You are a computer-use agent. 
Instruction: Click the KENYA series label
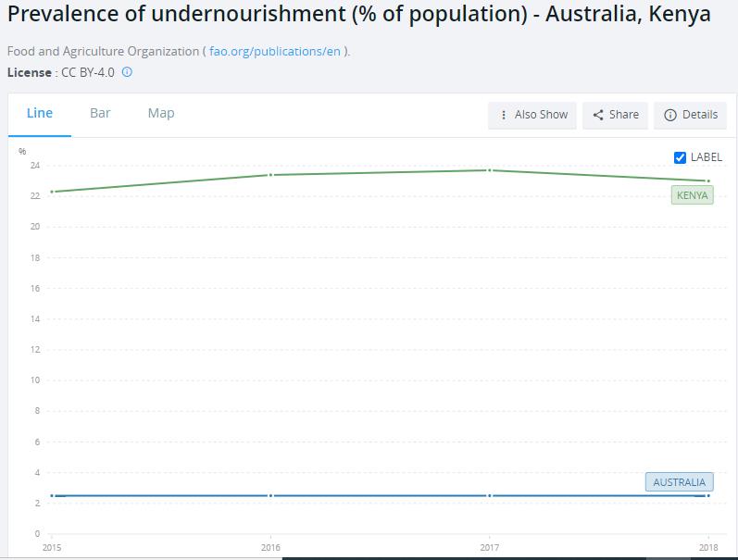(x=692, y=195)
